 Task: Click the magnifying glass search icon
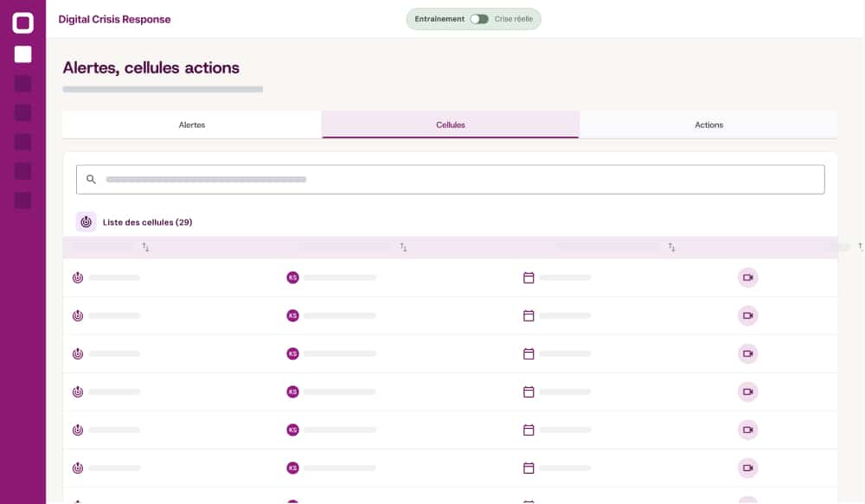[x=91, y=179]
